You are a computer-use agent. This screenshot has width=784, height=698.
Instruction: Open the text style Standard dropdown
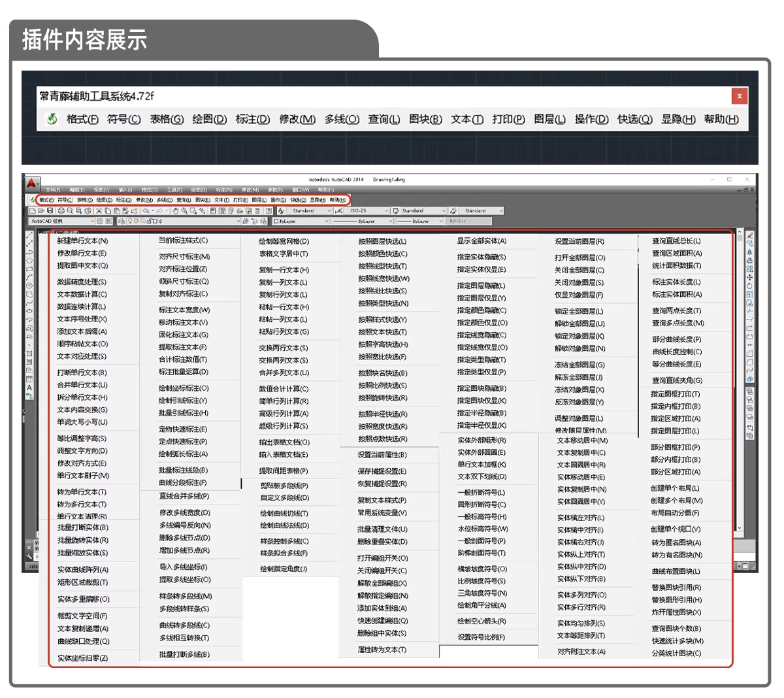click(310, 210)
